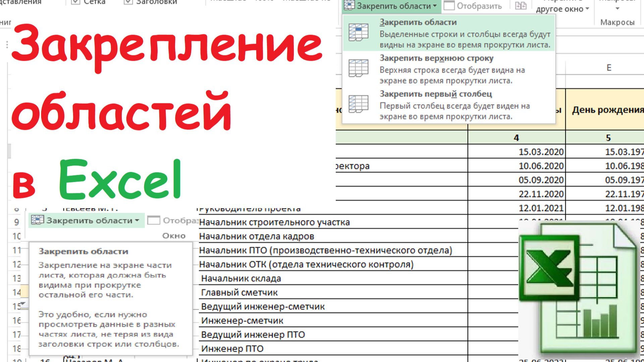Select column header E
Viewport: 644px width, 362px height.
pos(608,67)
